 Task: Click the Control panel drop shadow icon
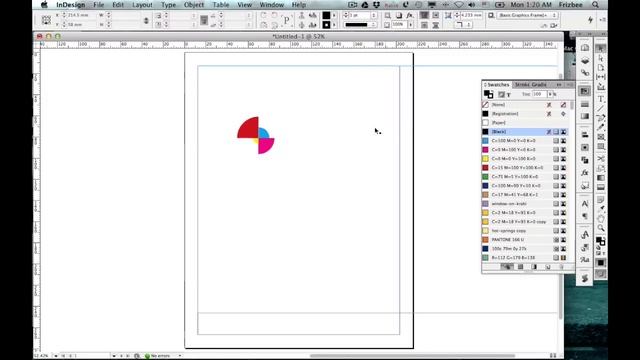[399, 15]
